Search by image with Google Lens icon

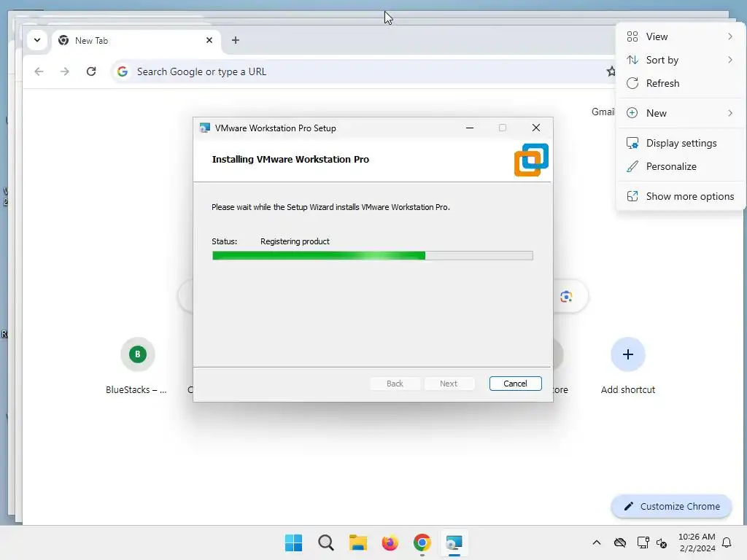click(566, 297)
